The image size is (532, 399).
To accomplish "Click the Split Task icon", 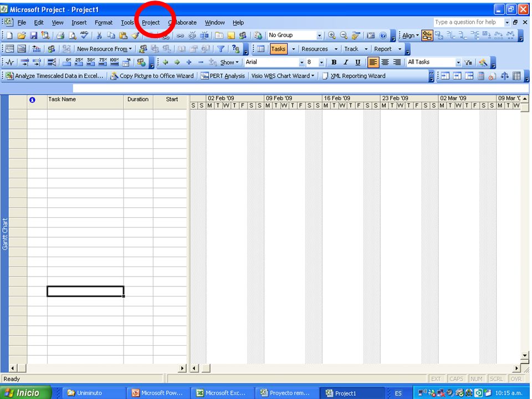I will (204, 35).
